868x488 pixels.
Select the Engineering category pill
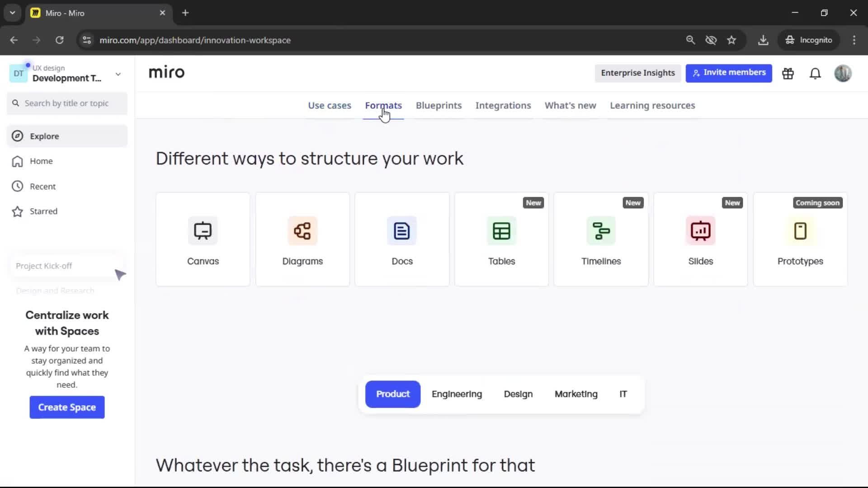click(457, 394)
